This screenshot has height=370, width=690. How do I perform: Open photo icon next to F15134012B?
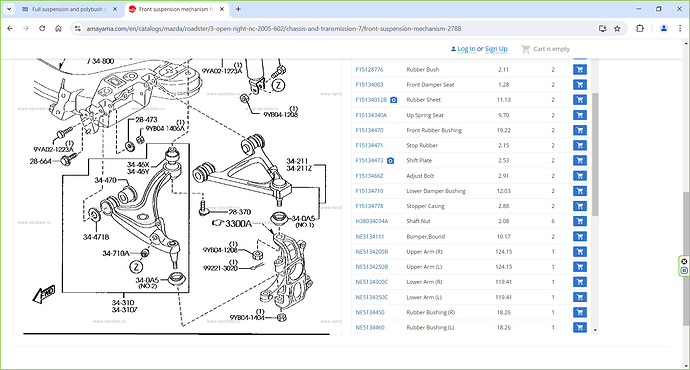point(393,100)
